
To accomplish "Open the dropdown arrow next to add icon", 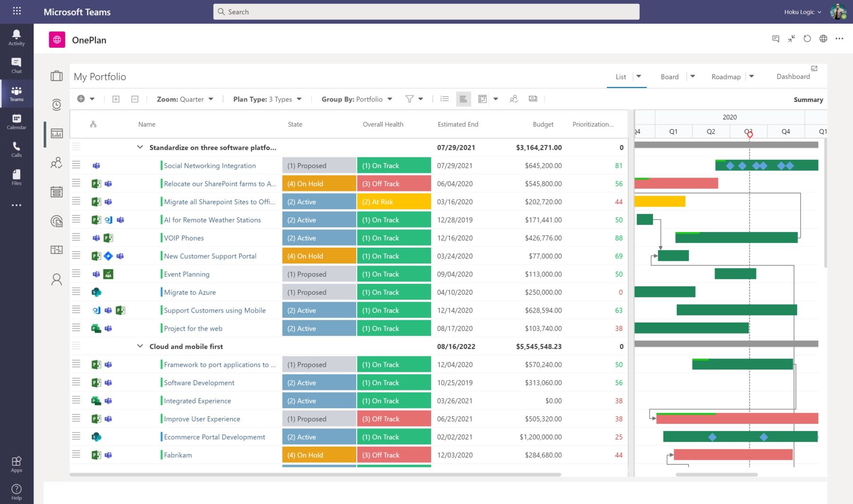I will (92, 99).
